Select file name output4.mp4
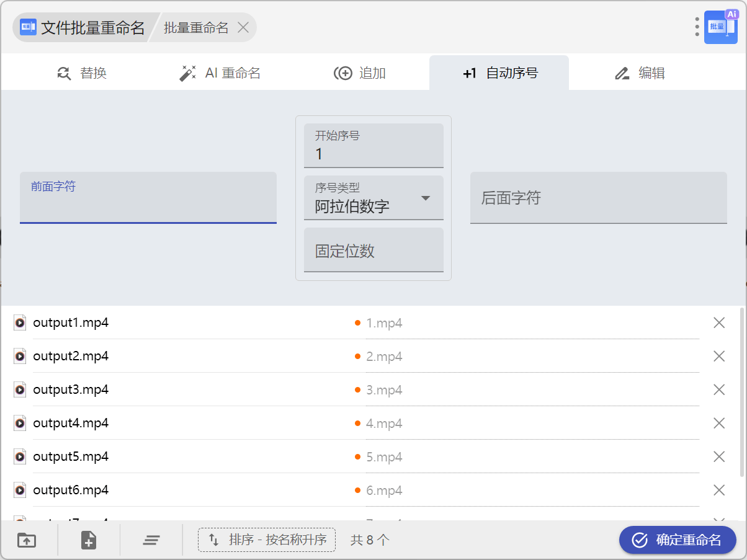 [x=71, y=423]
